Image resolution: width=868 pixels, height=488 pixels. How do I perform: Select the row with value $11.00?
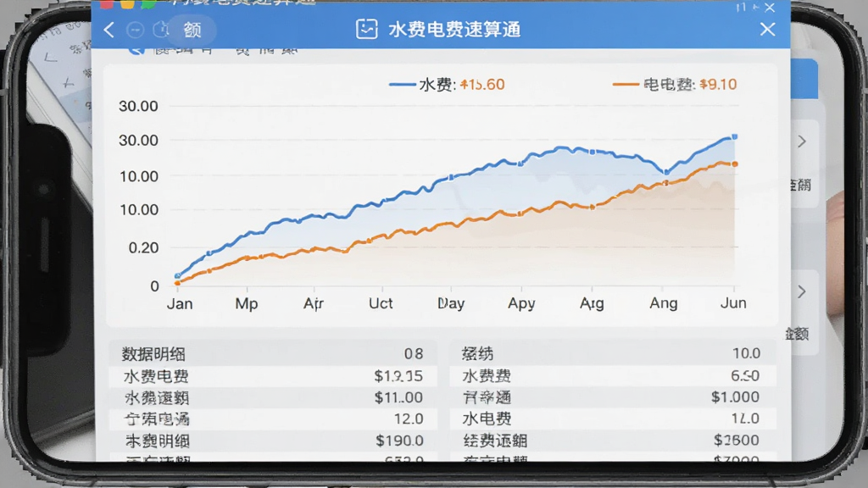pos(273,398)
